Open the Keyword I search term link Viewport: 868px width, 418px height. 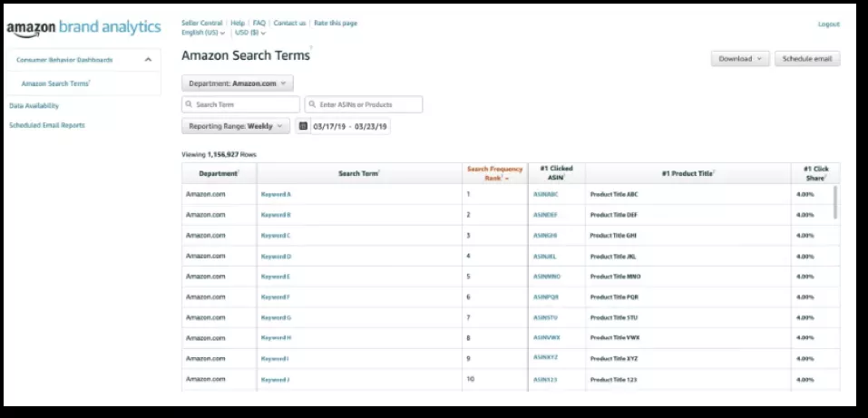(275, 359)
